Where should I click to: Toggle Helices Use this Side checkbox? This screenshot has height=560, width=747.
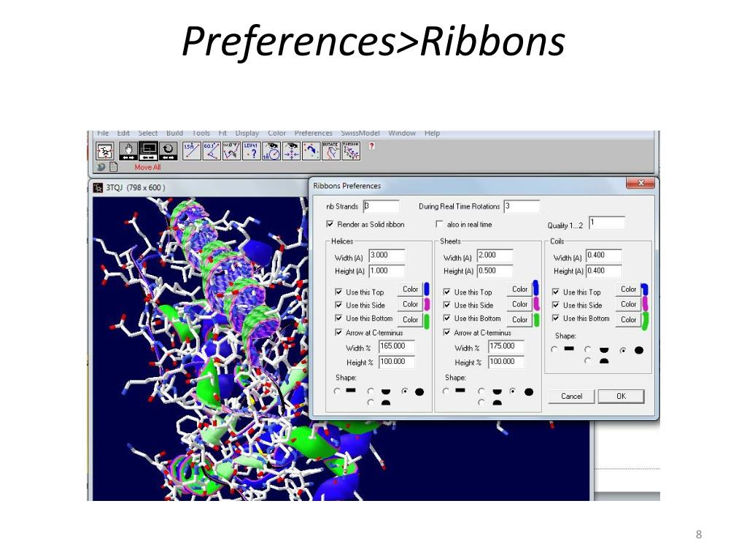click(x=338, y=305)
